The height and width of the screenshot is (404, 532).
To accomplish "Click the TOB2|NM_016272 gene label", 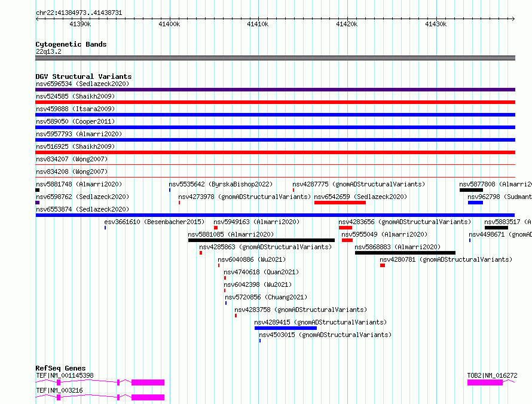I will [493, 375].
